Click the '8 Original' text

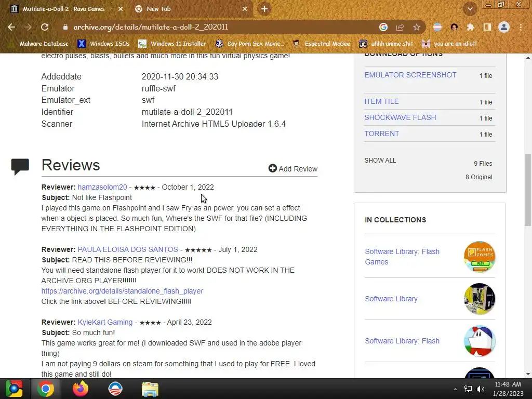click(478, 177)
